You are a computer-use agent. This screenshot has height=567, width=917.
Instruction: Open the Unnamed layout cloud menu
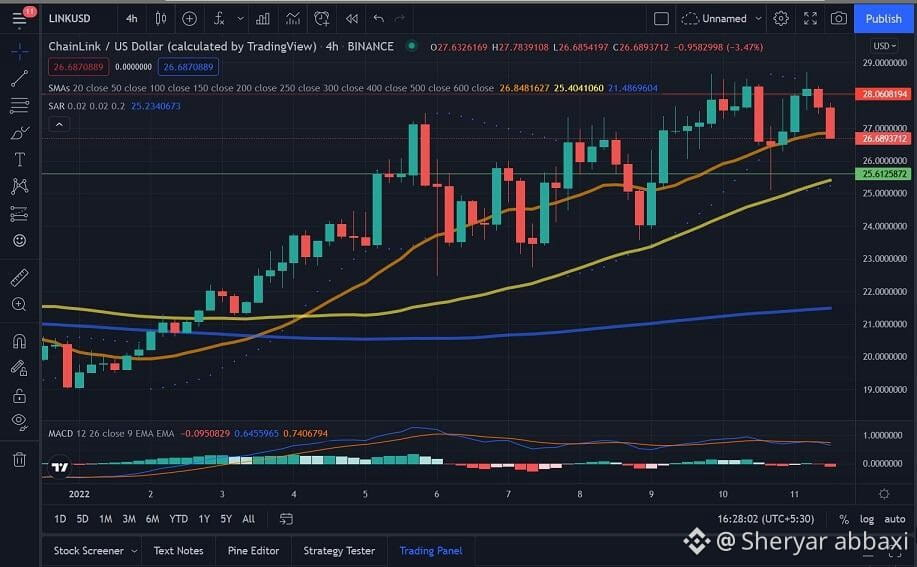click(722, 19)
